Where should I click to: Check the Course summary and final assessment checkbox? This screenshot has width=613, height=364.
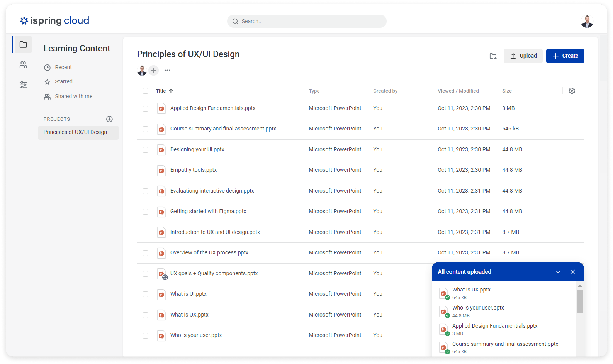click(x=145, y=129)
